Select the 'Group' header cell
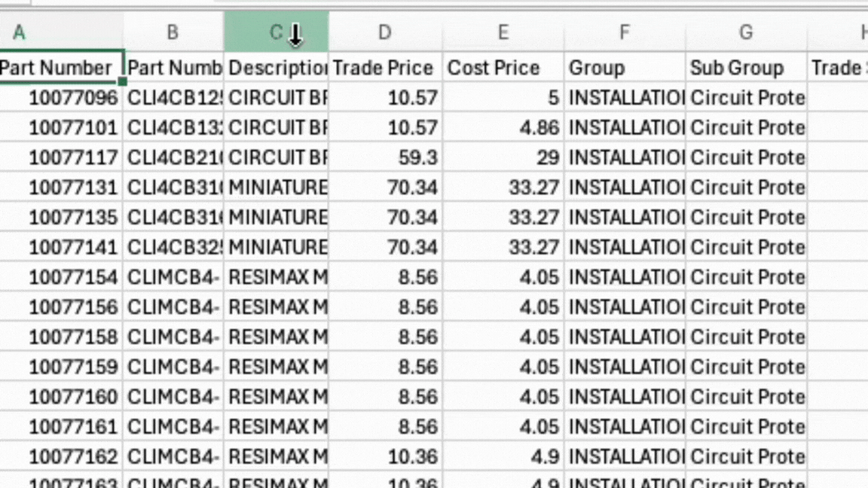 624,68
